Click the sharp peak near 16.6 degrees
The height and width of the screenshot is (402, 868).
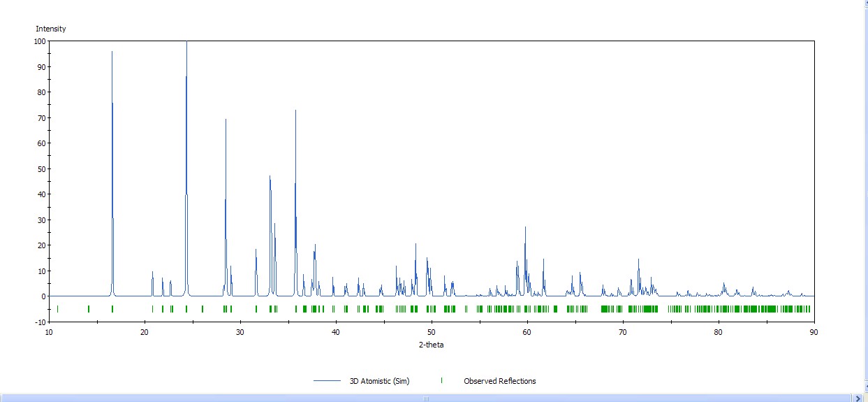click(112, 53)
